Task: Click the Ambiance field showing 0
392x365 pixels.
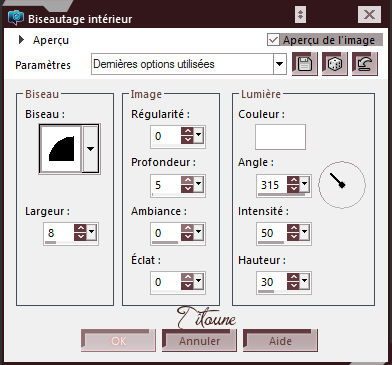Action: point(166,232)
